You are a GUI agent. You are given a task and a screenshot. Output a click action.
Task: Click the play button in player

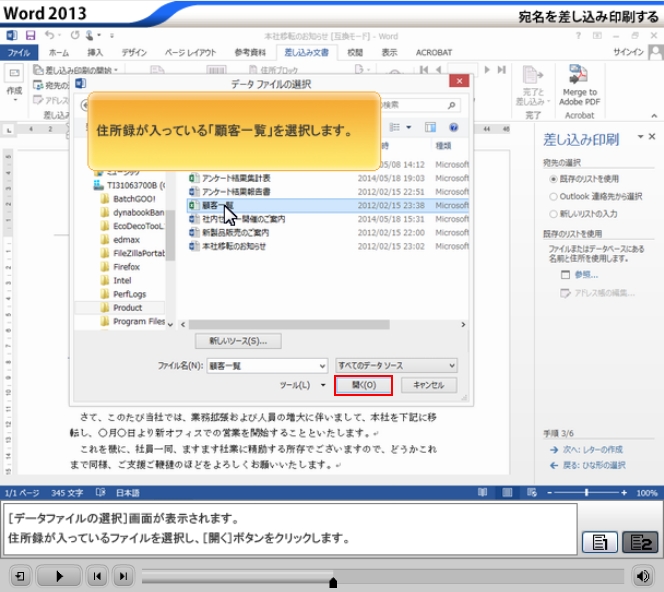click(x=59, y=576)
